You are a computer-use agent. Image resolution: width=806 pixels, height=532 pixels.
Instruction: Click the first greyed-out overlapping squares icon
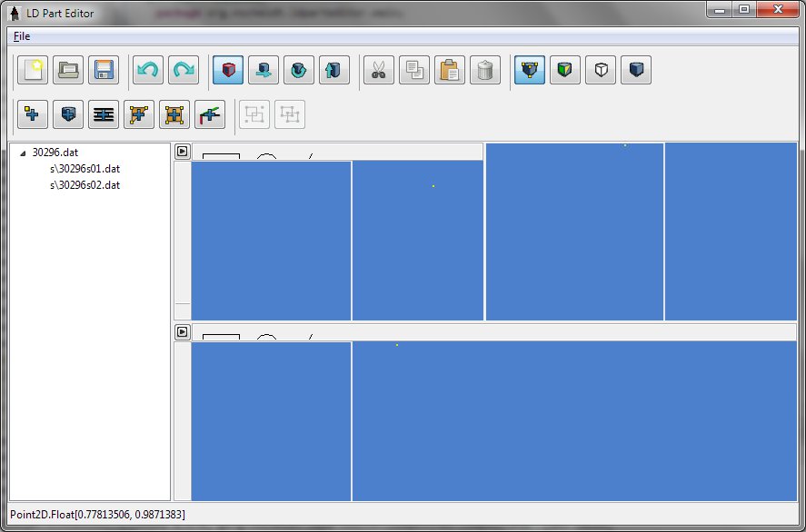pos(254,114)
